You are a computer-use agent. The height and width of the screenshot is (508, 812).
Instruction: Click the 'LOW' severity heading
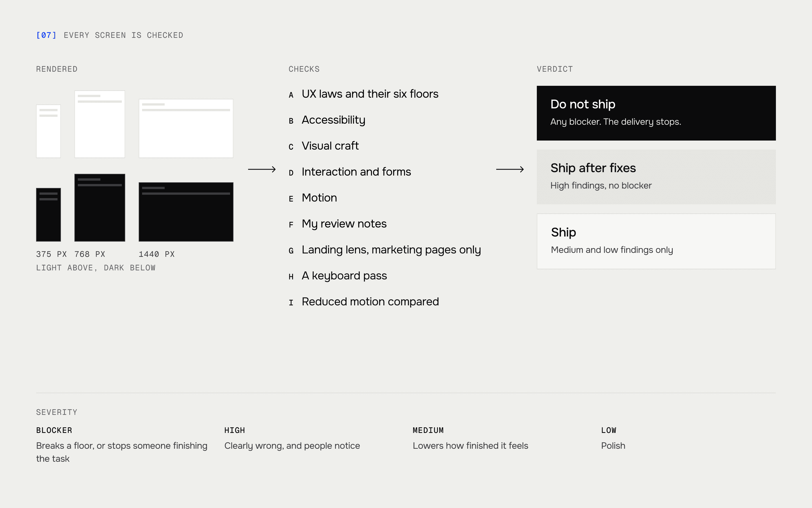pyautogui.click(x=609, y=430)
